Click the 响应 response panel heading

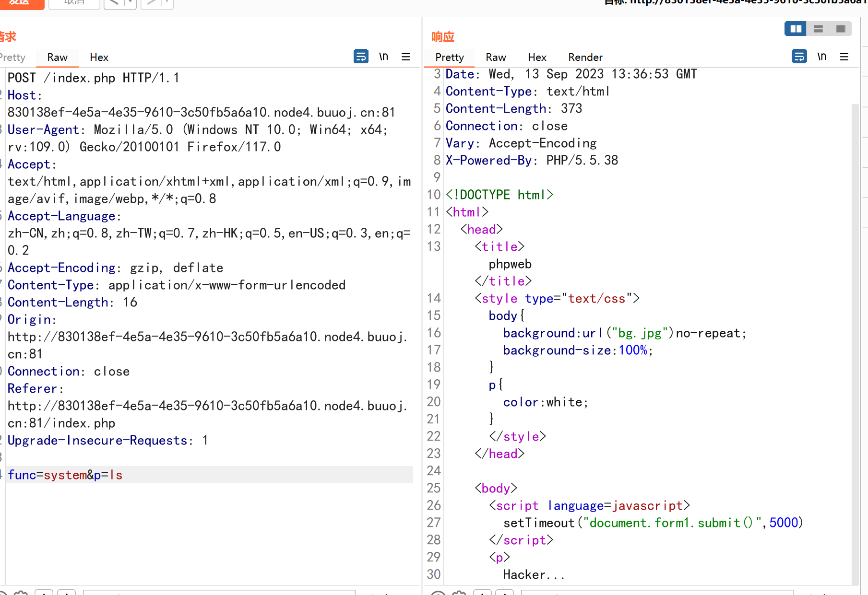[442, 37]
